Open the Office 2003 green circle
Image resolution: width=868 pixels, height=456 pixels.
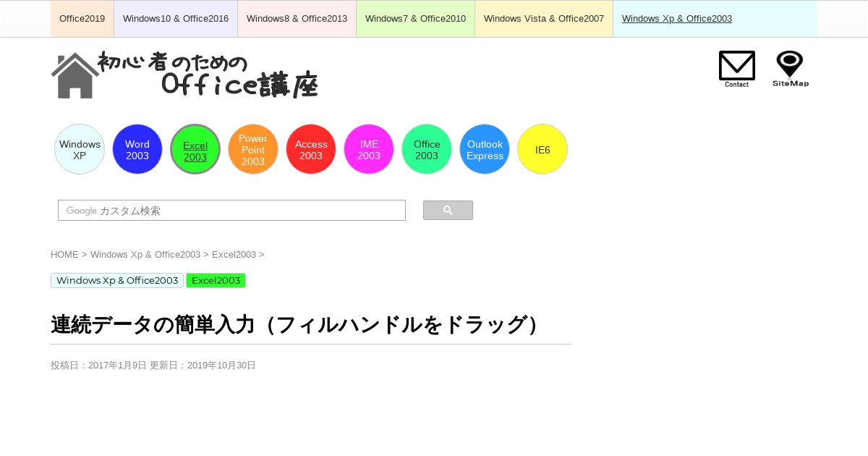click(x=427, y=149)
